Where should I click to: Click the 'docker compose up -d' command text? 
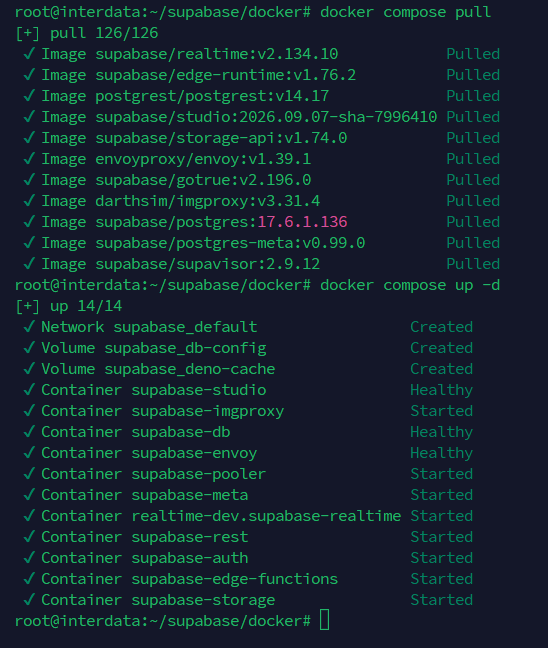pos(410,285)
